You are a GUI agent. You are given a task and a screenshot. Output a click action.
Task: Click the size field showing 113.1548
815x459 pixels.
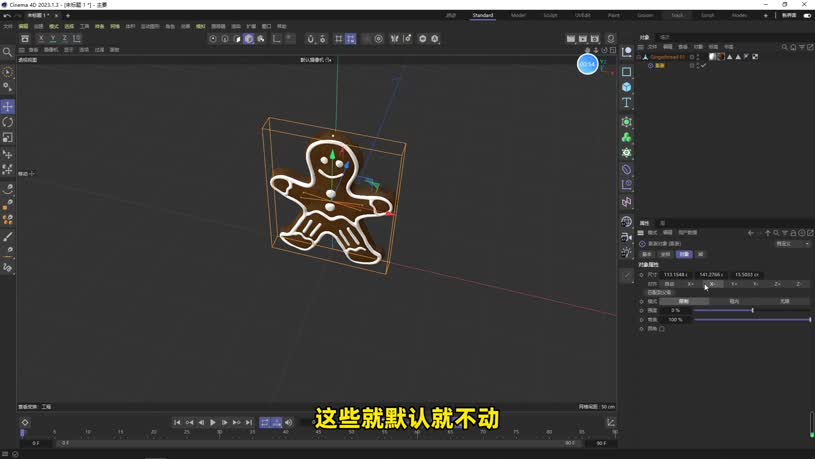(676, 275)
